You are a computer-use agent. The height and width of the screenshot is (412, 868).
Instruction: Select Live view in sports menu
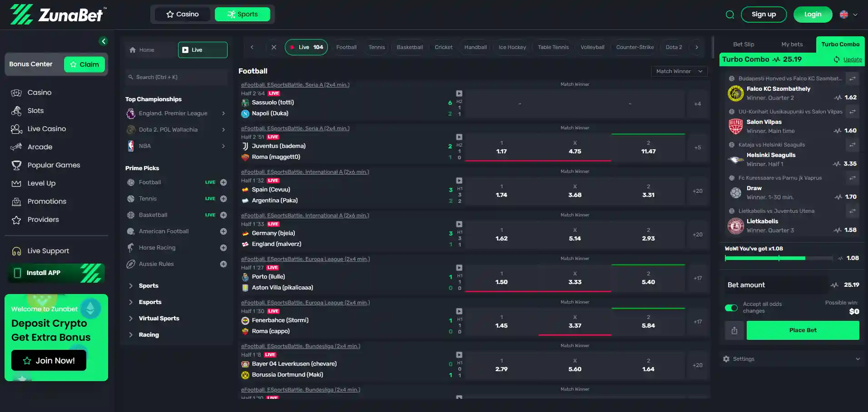pyautogui.click(x=203, y=50)
